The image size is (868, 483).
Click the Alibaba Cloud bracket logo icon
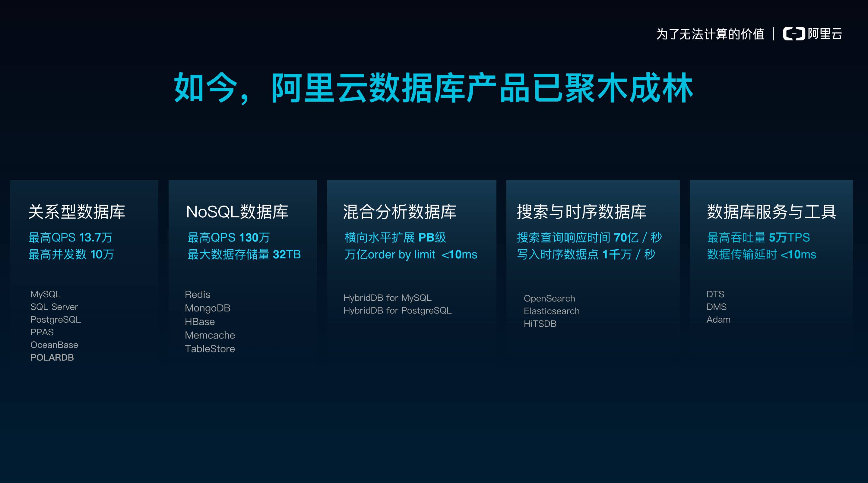(x=794, y=34)
